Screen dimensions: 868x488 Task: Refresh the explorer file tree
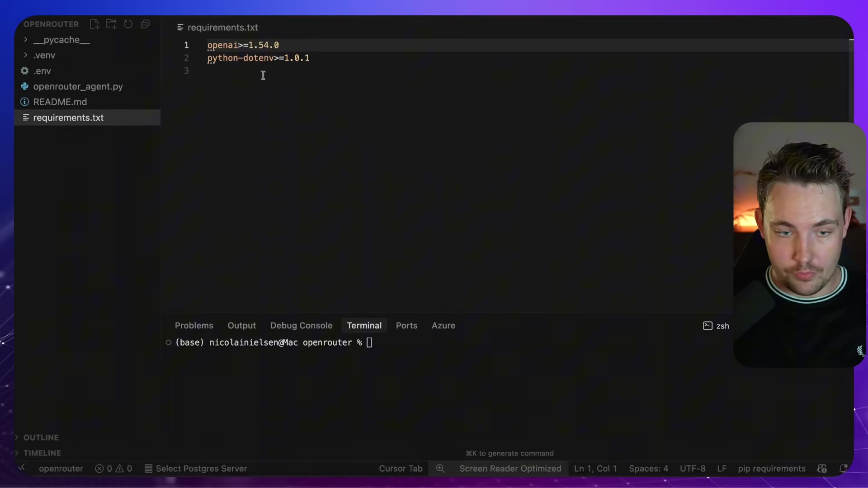[128, 24]
